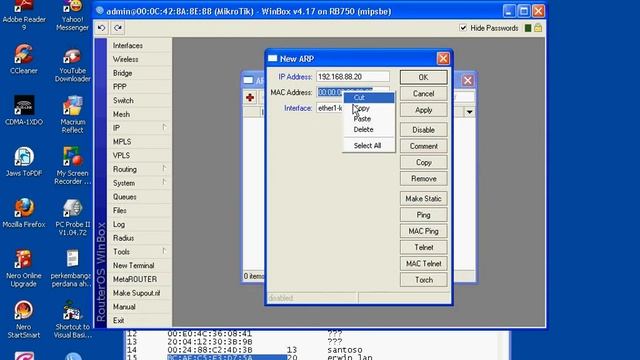The width and height of the screenshot is (640, 360).
Task: Open Mozilla Firefox desktop icon
Action: pyautogui.click(x=24, y=213)
